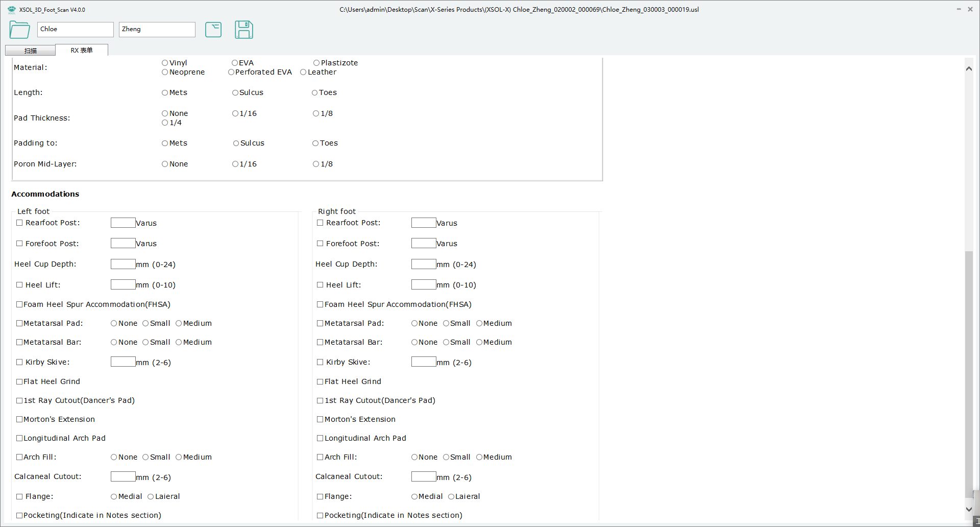Enable left foot Metatarsal Pad checkbox

(19, 323)
